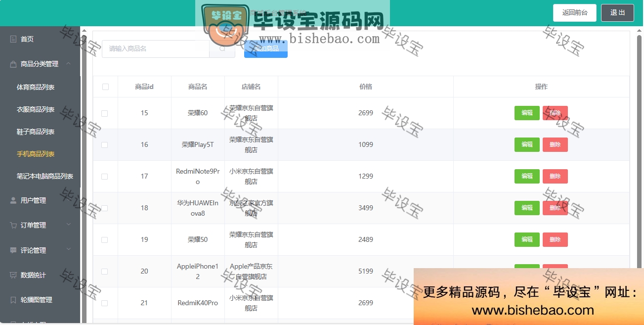Tick the checkbox for AppleiPhone12 row
Viewport: 644px width, 325px height.
pos(104,272)
